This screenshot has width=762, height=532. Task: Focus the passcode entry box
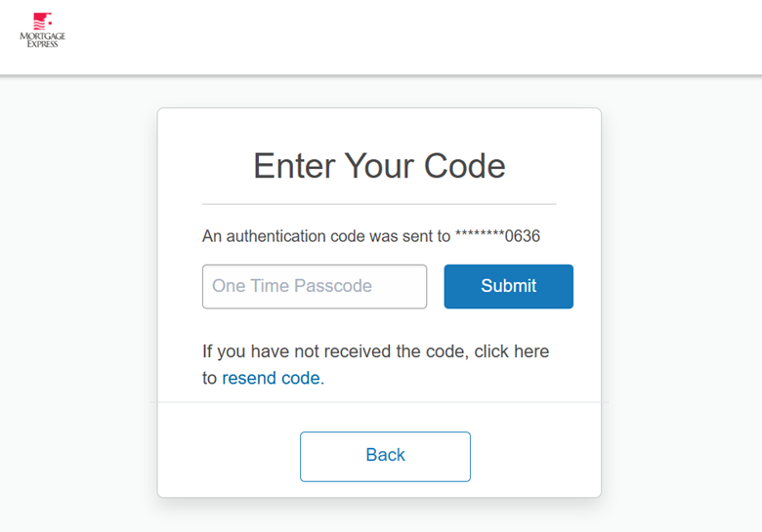click(x=315, y=286)
